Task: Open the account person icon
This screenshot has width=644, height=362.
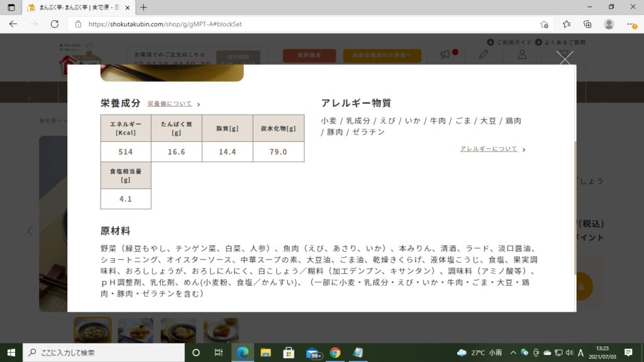Action: pyautogui.click(x=522, y=54)
